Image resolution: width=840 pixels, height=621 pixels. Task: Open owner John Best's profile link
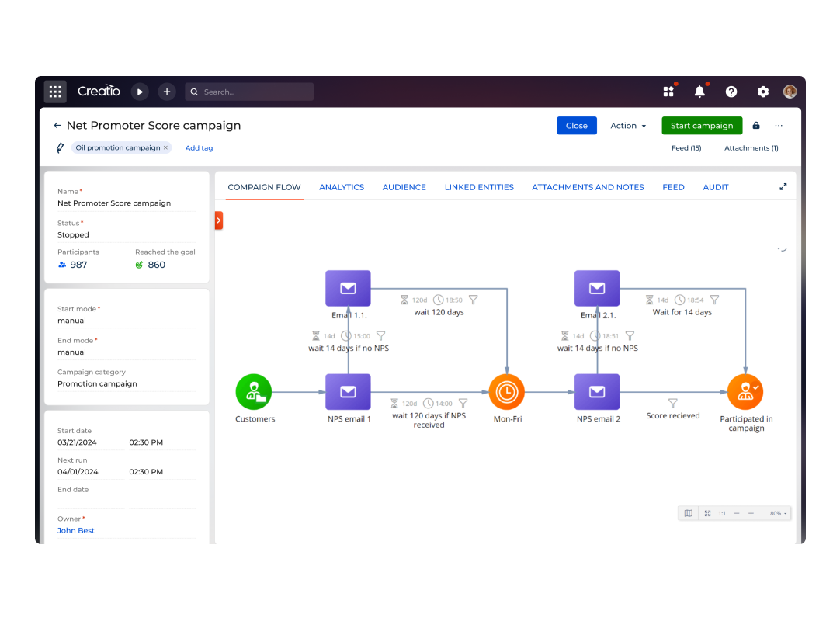[x=75, y=530]
